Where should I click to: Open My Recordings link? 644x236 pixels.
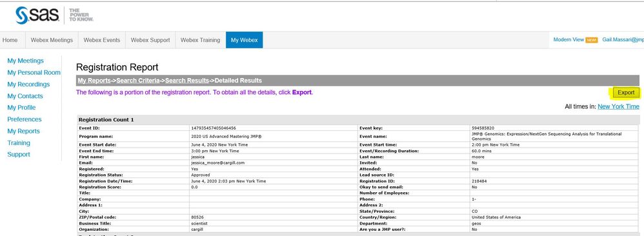tap(28, 84)
